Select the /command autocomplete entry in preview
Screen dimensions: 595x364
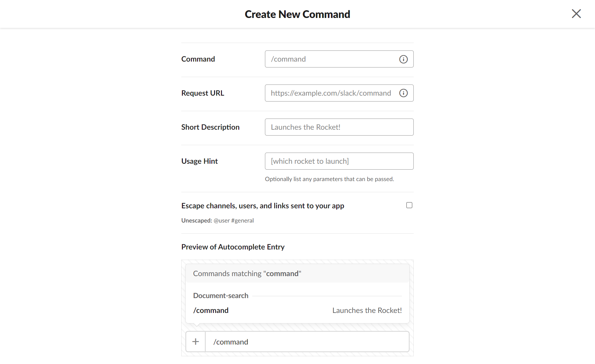pos(211,310)
